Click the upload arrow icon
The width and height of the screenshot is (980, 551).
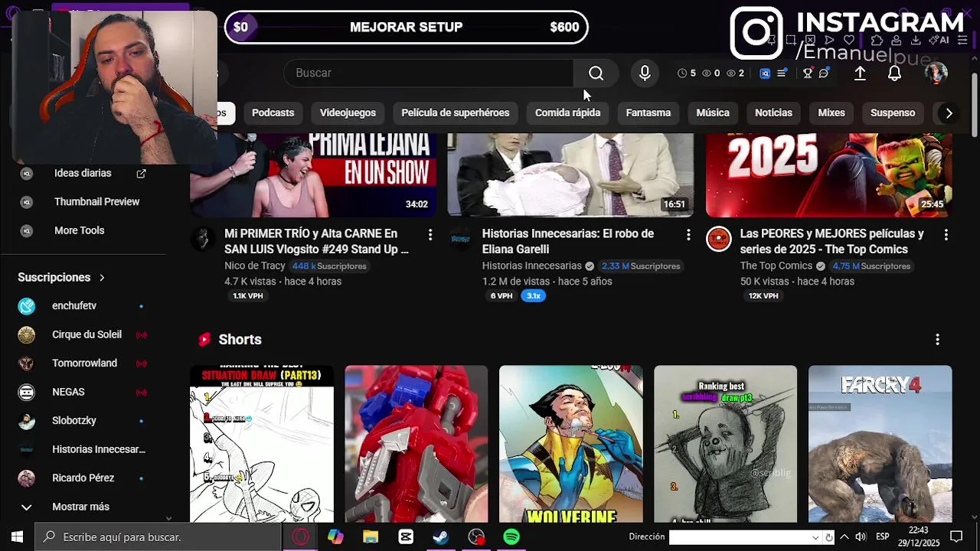tap(860, 73)
